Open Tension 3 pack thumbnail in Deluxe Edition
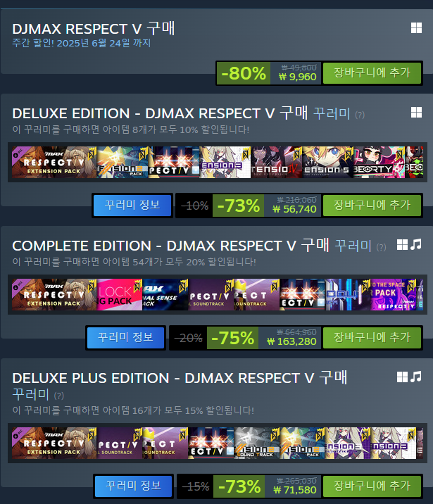 (225, 163)
